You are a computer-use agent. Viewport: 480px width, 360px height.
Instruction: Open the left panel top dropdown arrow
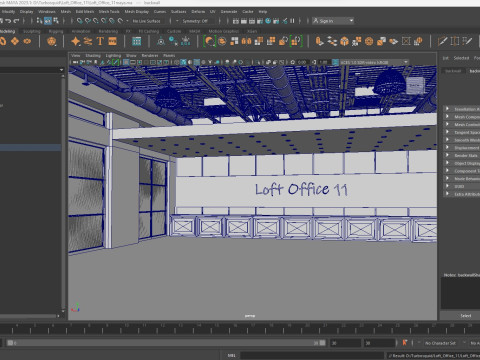(61, 70)
